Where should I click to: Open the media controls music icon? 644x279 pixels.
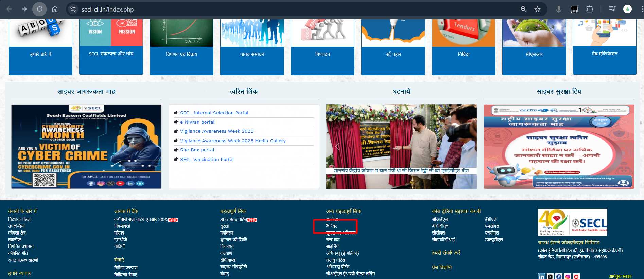click(x=612, y=9)
